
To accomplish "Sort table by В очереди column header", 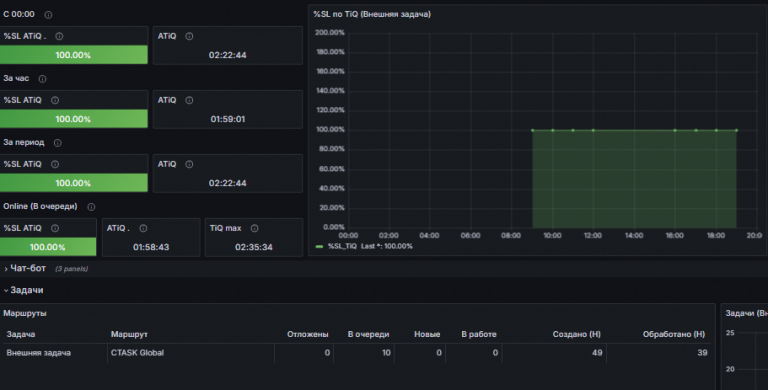I will pyautogui.click(x=368, y=334).
